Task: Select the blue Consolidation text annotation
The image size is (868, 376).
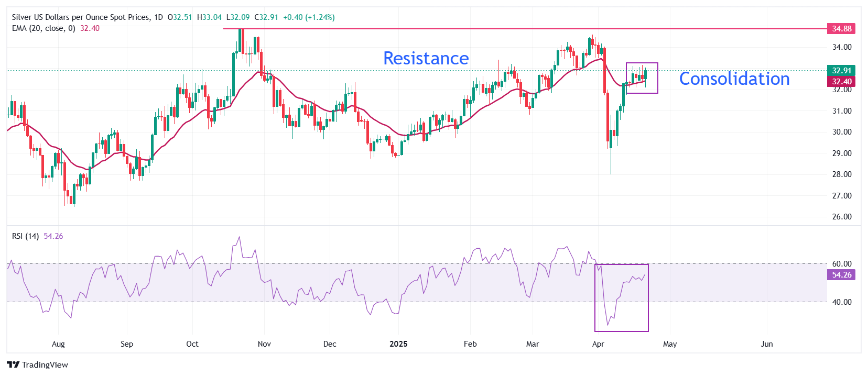Action: 734,79
